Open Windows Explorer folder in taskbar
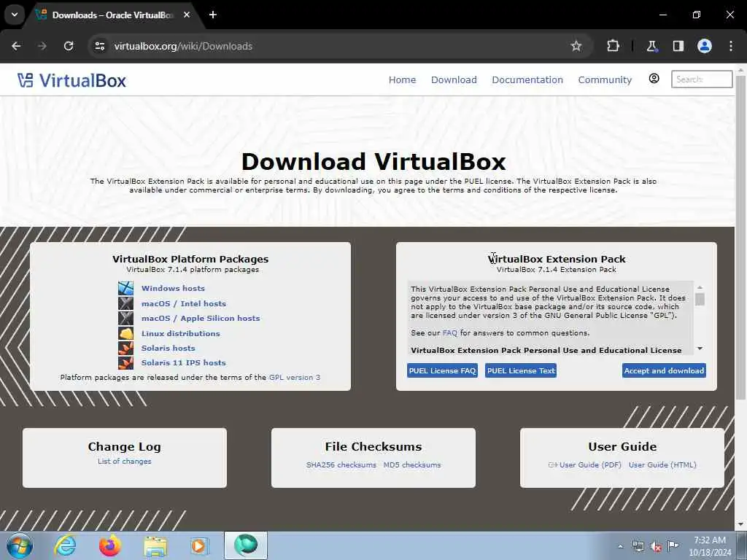The height and width of the screenshot is (560, 747). click(x=155, y=546)
